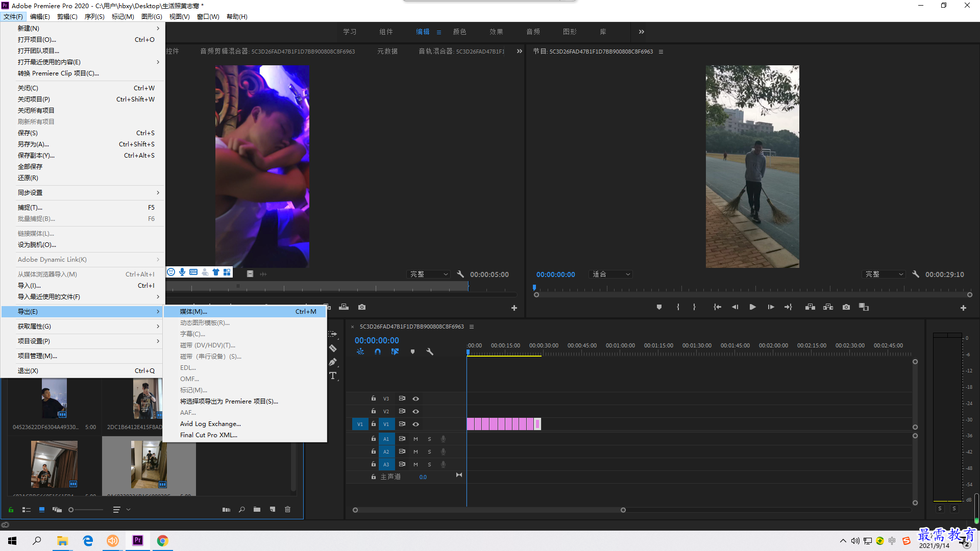Toggle V2 track output eye
The image size is (980, 551).
point(416,411)
